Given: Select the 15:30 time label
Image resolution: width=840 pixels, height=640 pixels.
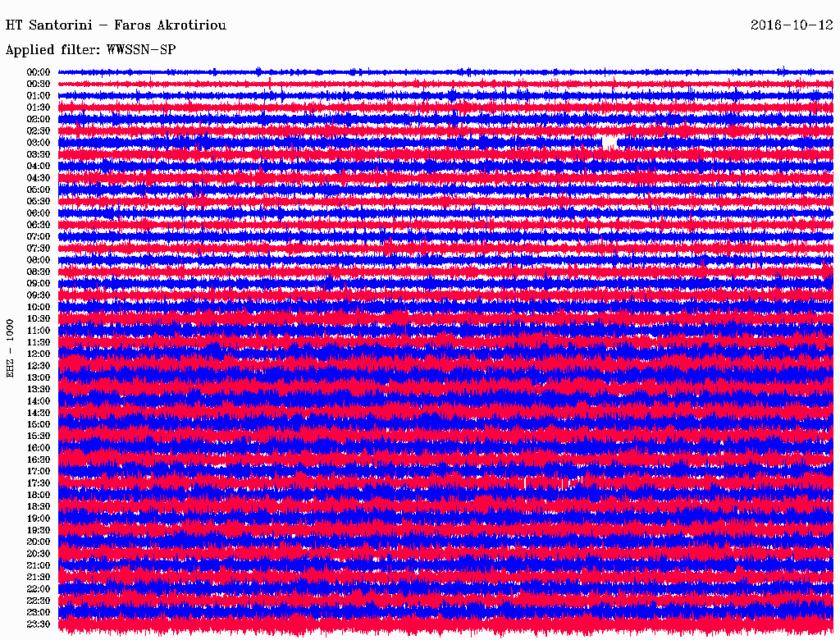Looking at the screenshot, I should (x=39, y=437).
